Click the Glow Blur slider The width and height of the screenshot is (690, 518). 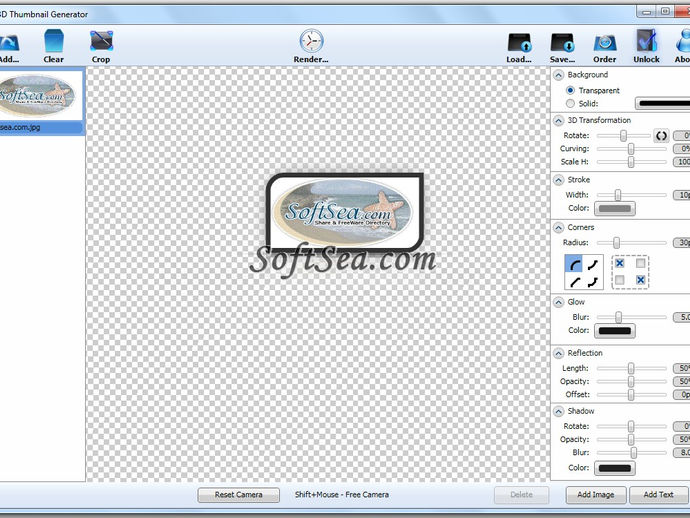[631, 317]
